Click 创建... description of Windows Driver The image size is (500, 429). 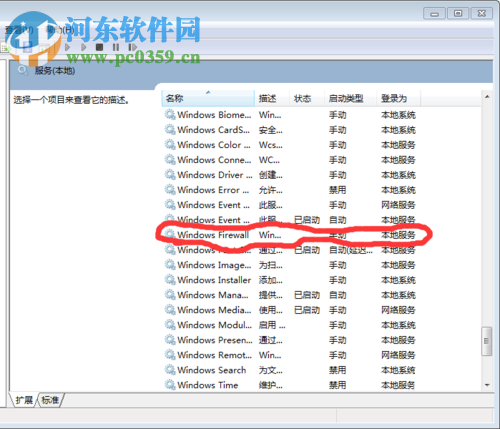271,175
